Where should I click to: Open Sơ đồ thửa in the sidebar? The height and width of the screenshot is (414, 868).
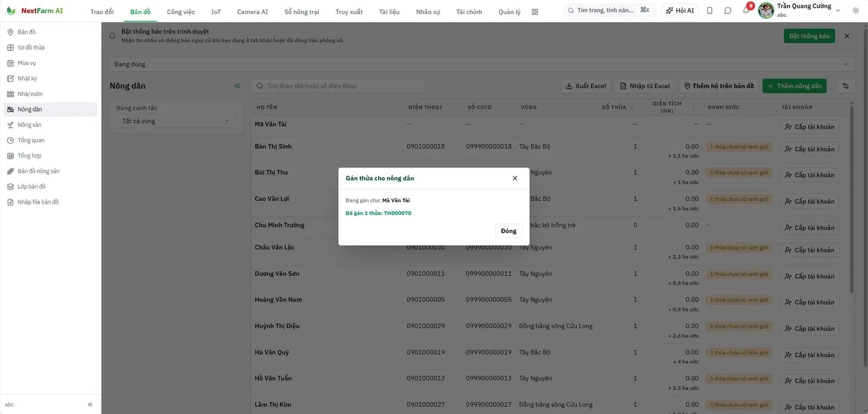click(x=50, y=48)
